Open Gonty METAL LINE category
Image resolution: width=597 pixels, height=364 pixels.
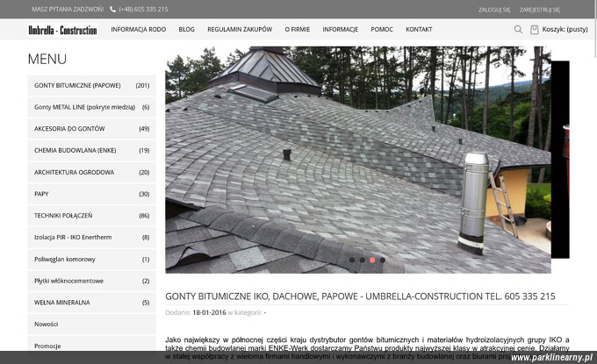tap(92, 107)
